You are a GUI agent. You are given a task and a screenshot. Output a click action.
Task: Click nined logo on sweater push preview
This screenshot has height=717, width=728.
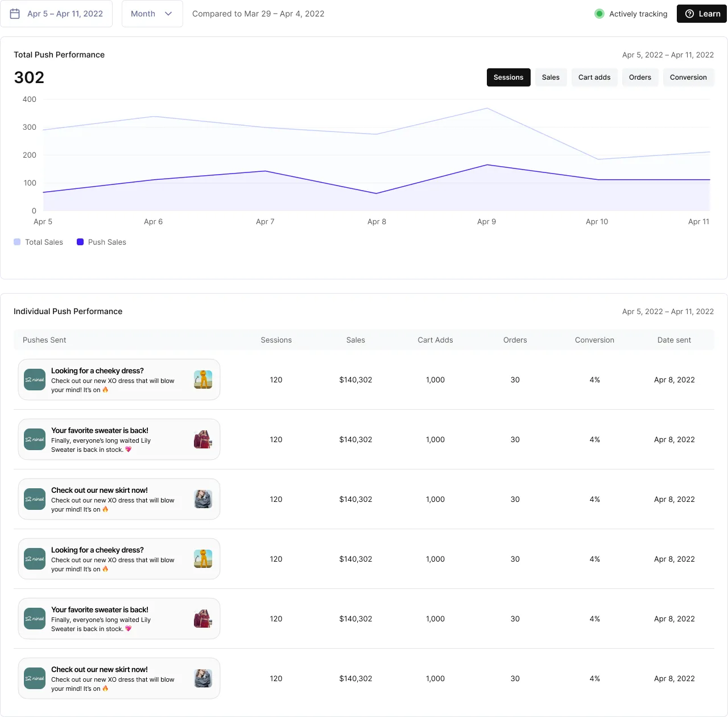point(34,439)
